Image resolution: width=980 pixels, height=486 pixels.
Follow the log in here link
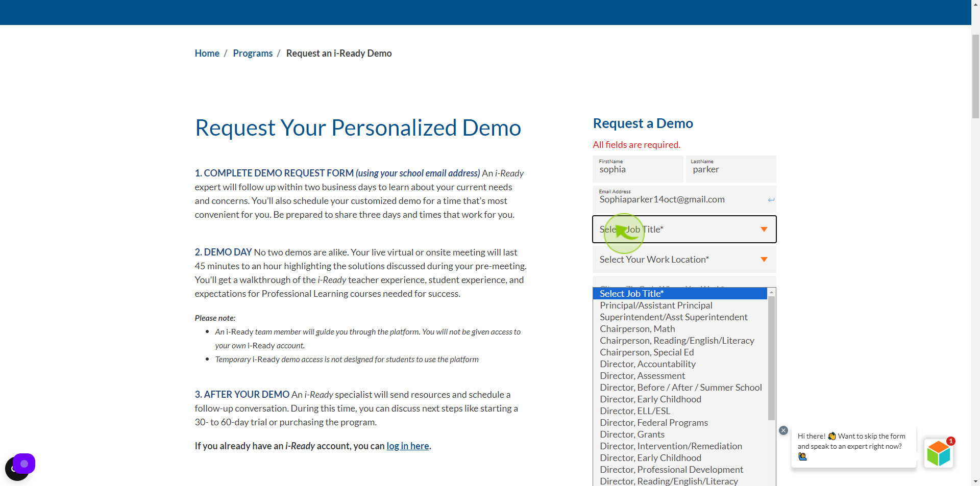click(408, 446)
